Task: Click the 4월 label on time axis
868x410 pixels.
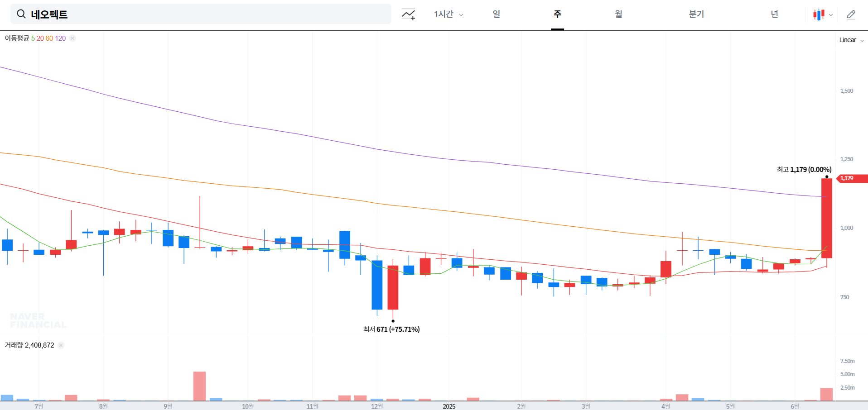Action: pos(665,406)
